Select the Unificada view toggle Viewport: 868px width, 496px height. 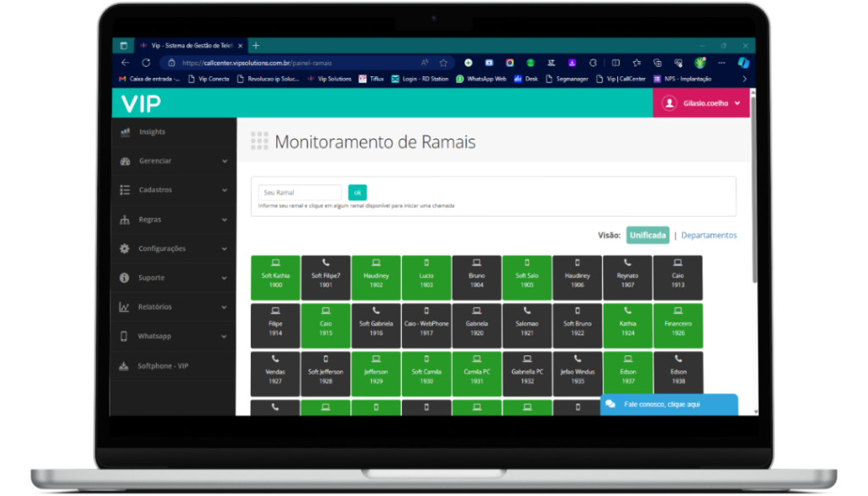click(x=648, y=235)
